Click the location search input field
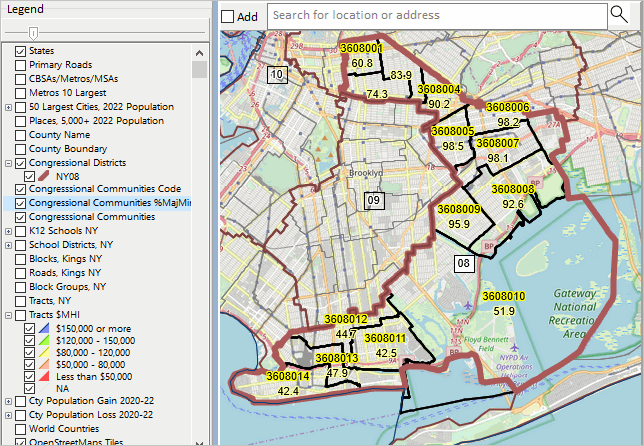 point(437,16)
